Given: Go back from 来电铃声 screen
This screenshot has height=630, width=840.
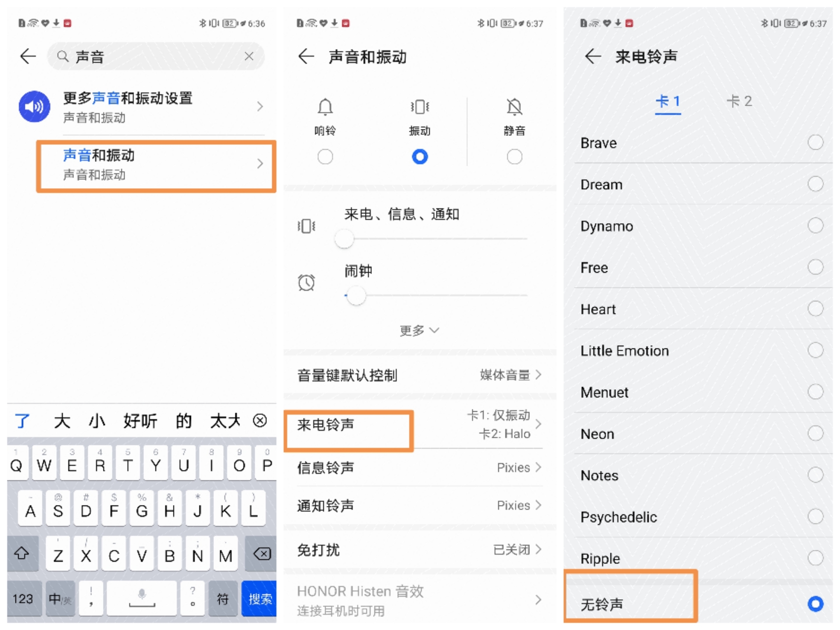Looking at the screenshot, I should coord(593,57).
